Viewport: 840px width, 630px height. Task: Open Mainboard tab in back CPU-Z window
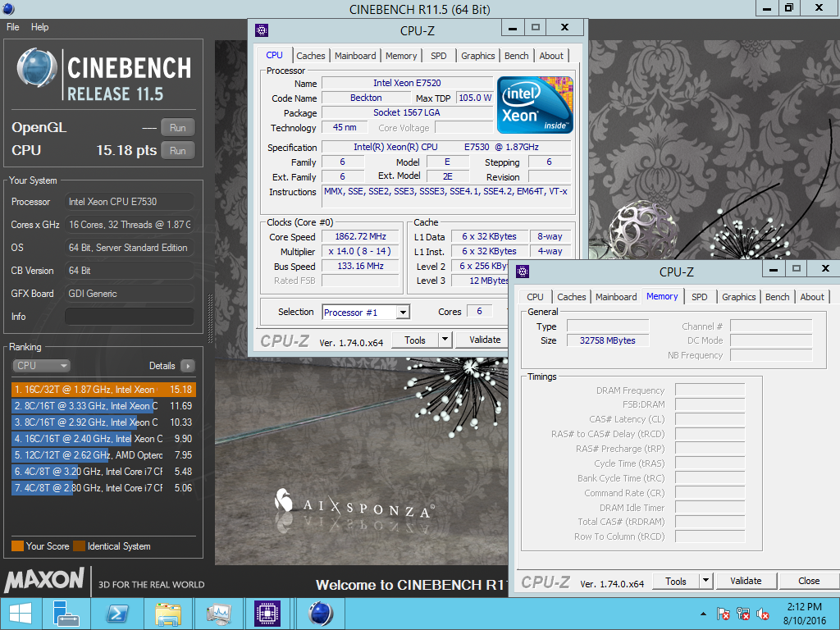355,56
